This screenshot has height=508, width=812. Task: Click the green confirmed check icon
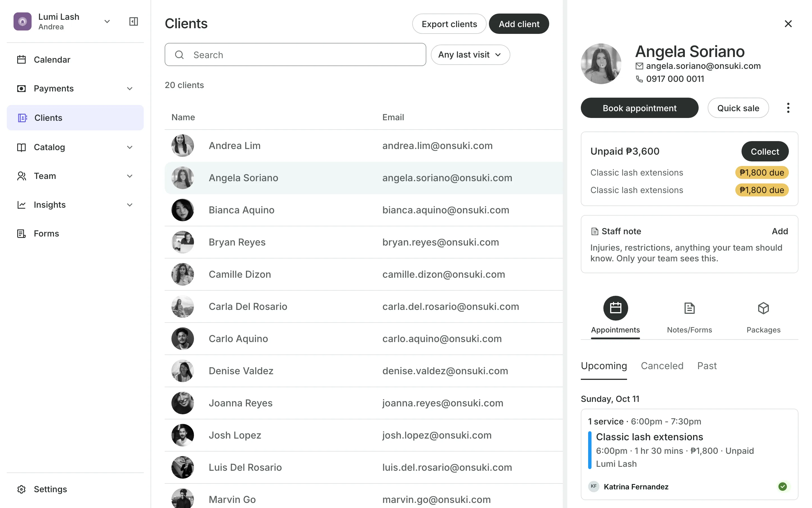(x=782, y=487)
